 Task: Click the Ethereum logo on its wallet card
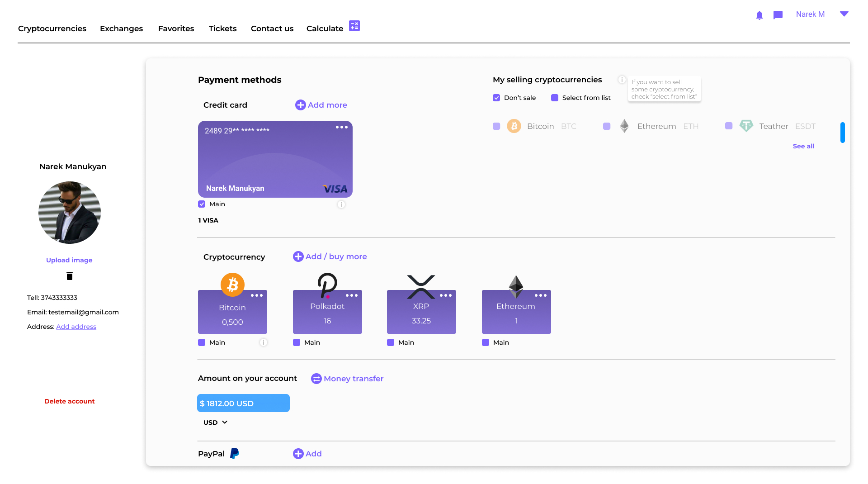pyautogui.click(x=516, y=287)
